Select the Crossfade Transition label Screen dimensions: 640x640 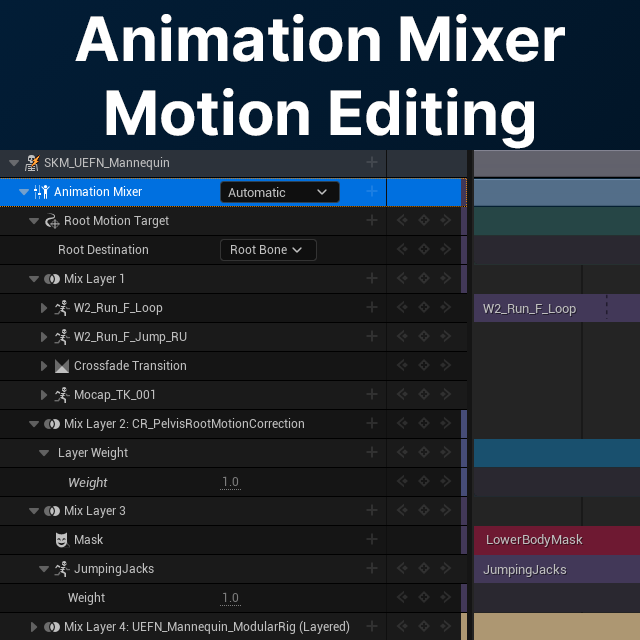tap(130, 366)
